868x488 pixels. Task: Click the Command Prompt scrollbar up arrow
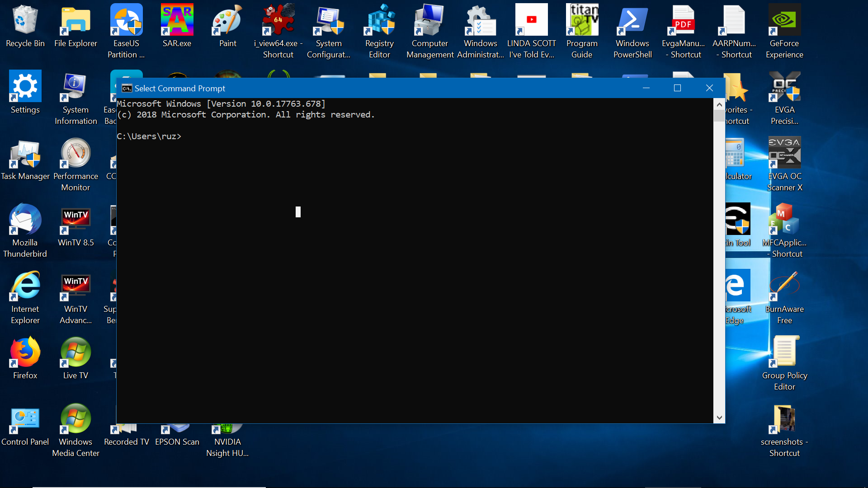pyautogui.click(x=719, y=105)
